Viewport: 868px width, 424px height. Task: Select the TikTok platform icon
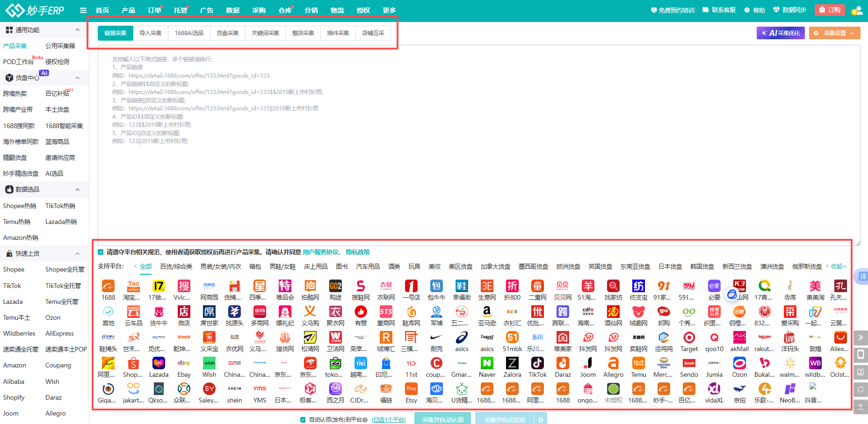tap(537, 364)
